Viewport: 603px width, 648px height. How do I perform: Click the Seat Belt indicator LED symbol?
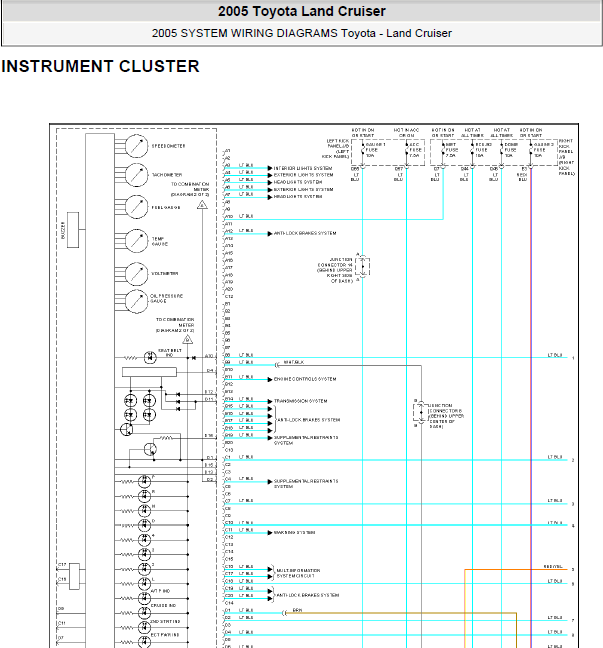click(x=150, y=357)
